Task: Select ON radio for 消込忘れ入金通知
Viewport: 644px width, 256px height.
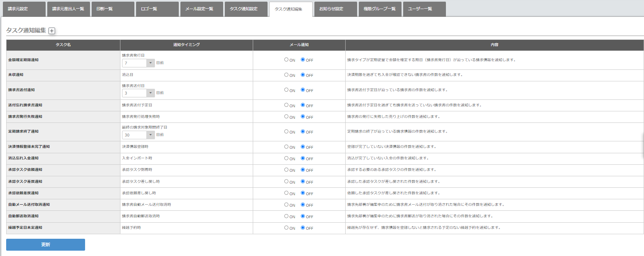Action: pyautogui.click(x=286, y=158)
